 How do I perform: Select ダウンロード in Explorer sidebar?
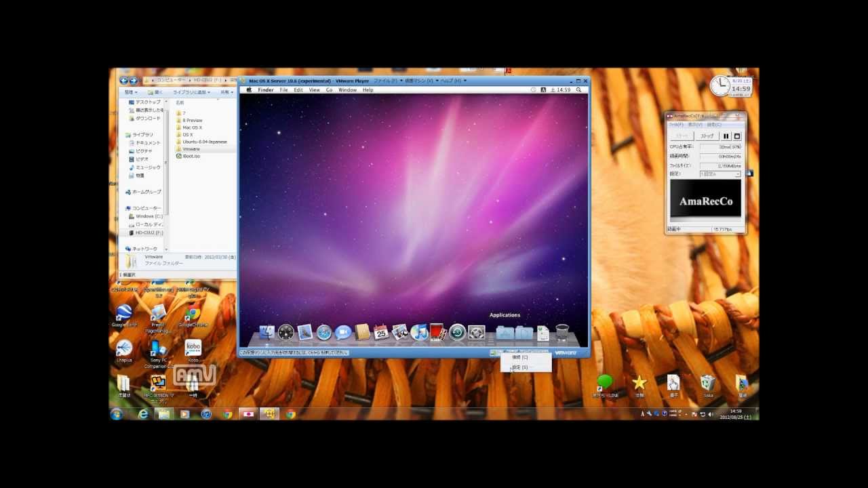[144, 118]
